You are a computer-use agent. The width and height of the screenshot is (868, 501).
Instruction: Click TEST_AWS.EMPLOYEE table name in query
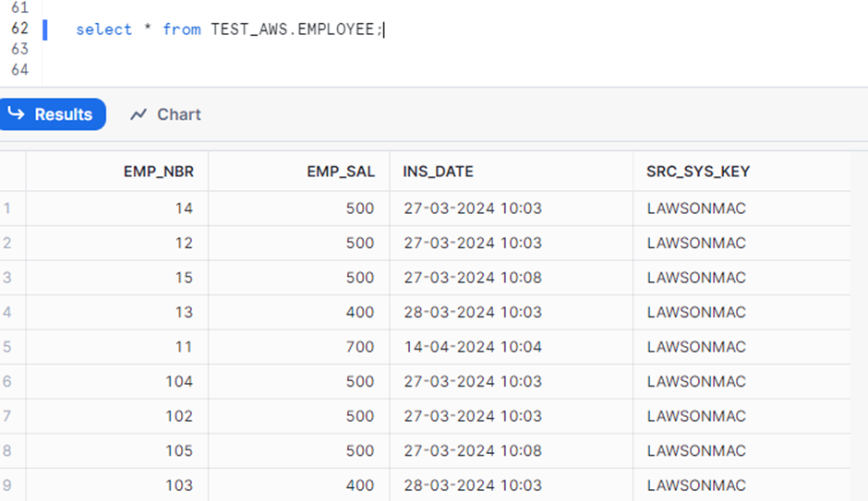[x=293, y=30]
